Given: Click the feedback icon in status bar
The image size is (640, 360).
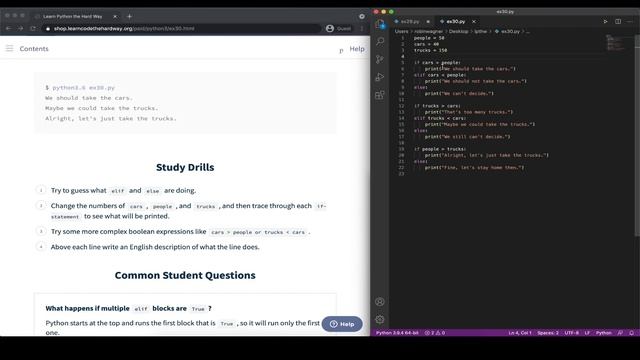Looking at the screenshot, I should click(x=620, y=333).
